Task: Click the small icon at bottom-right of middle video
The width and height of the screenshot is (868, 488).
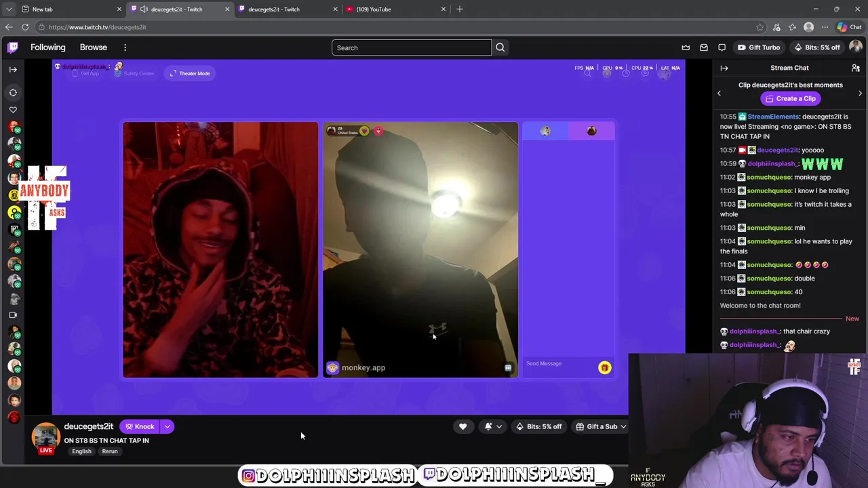Action: (x=508, y=367)
